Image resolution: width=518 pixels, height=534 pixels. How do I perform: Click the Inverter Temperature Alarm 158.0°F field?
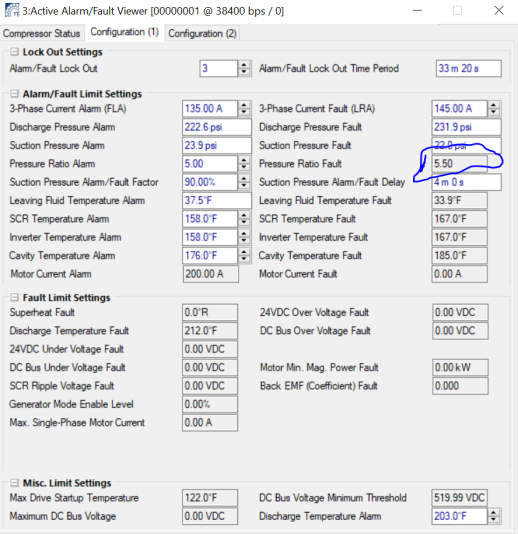point(209,237)
